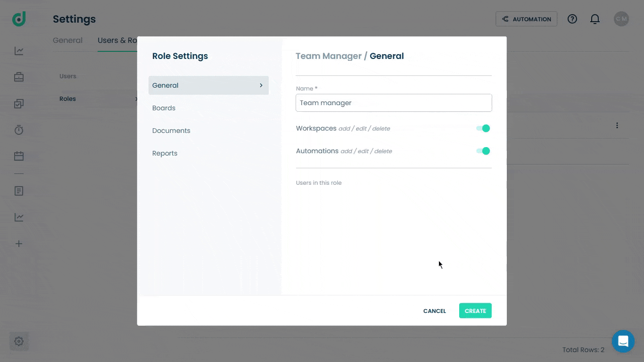Open the reports chart icon below the documents icon
This screenshot has width=644, height=362.
pyautogui.click(x=19, y=217)
